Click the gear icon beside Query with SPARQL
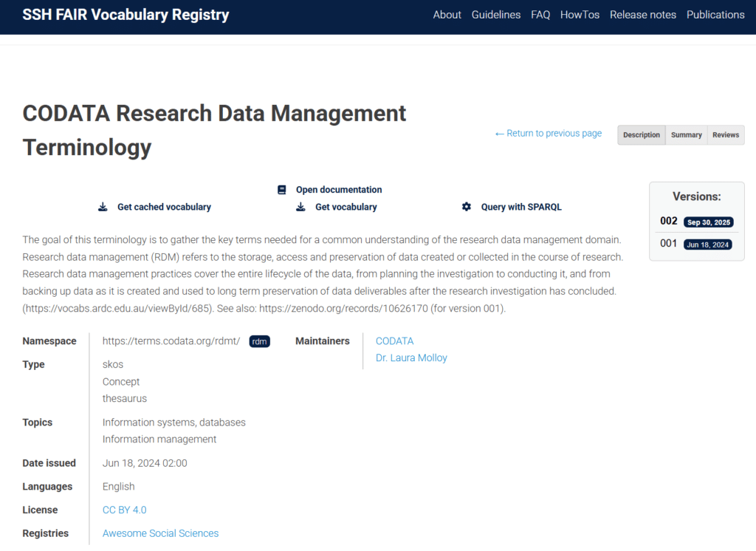The image size is (756, 551). pyautogui.click(x=467, y=207)
